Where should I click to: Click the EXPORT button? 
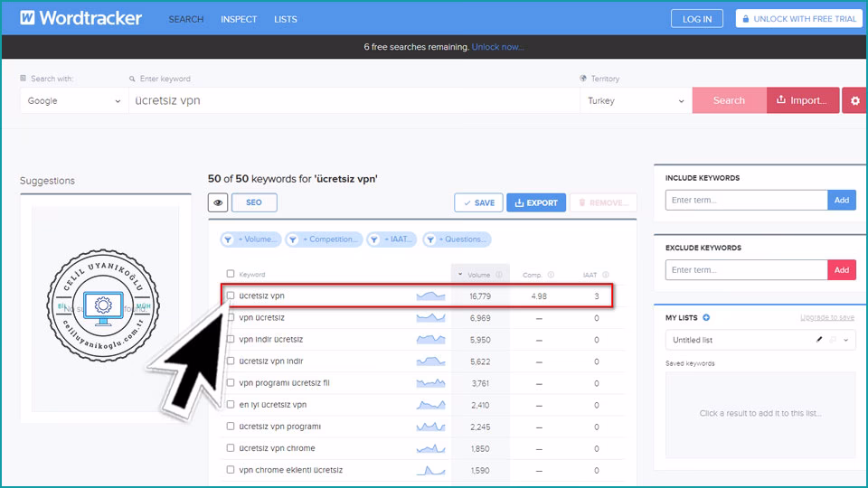click(536, 203)
